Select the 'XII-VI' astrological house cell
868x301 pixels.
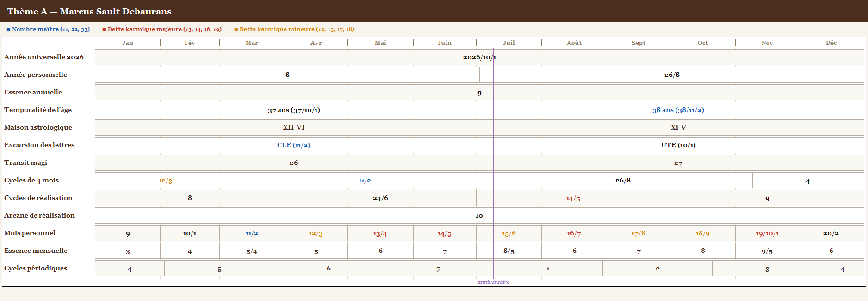[294, 128]
